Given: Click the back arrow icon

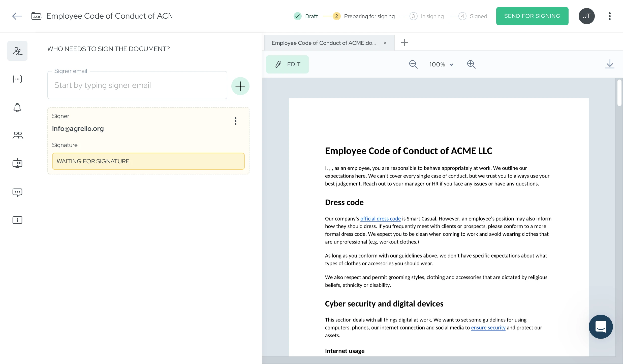Looking at the screenshot, I should click(17, 16).
